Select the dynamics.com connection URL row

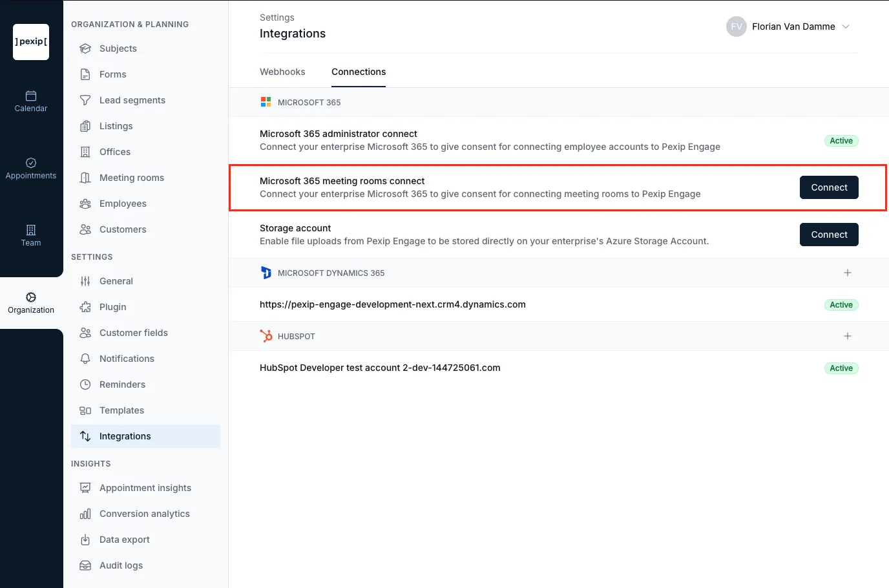click(x=559, y=304)
